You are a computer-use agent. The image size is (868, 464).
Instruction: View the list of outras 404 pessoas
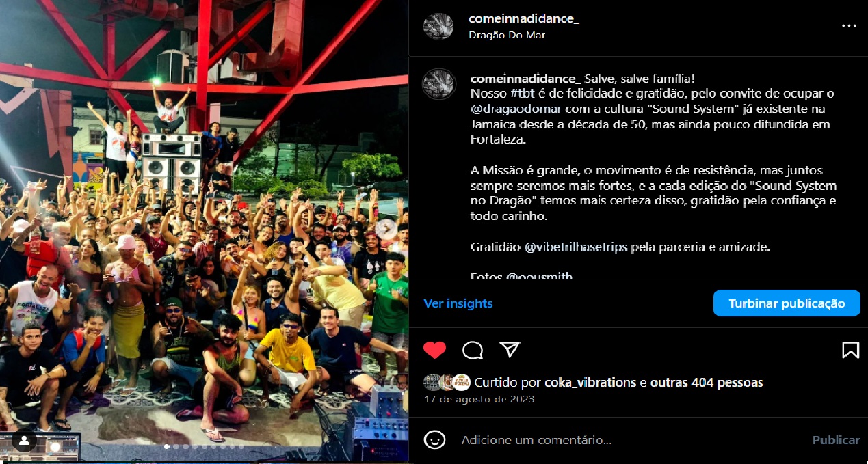707,382
